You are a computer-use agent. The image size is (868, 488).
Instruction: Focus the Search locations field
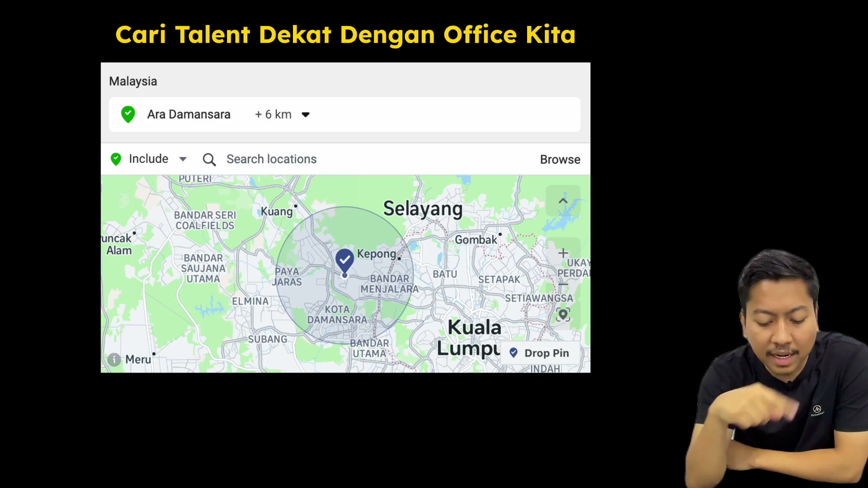point(271,159)
